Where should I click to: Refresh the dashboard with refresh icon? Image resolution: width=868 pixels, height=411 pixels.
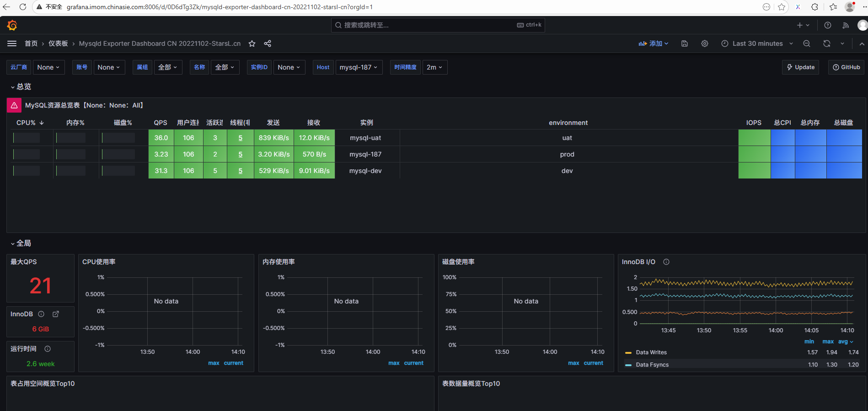pos(827,43)
